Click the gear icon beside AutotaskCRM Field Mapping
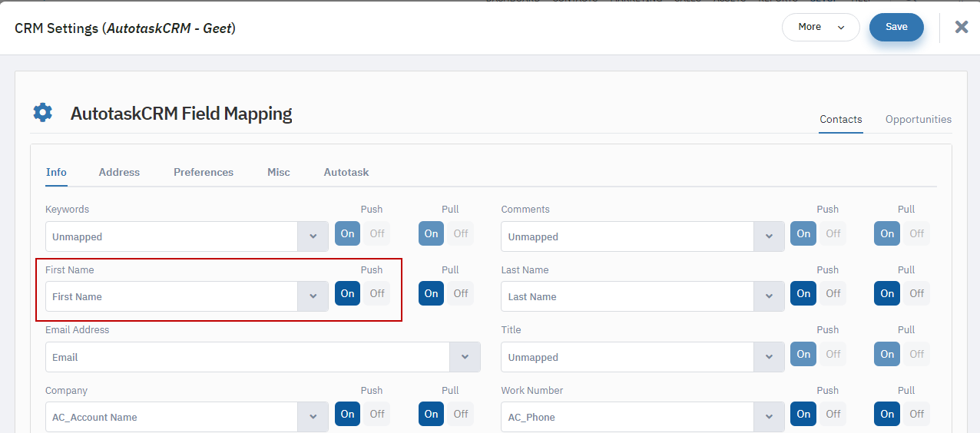This screenshot has height=433, width=980. point(43,113)
